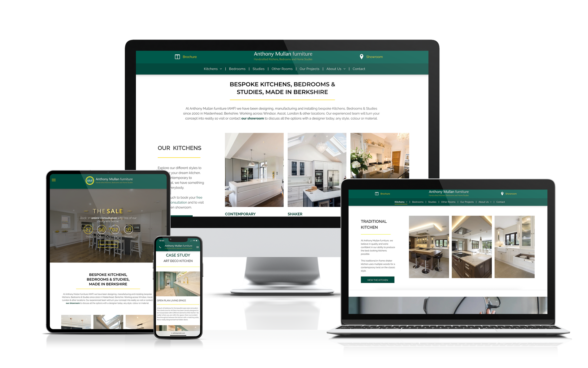Click the VIEW THE KITCHEN button
The height and width of the screenshot is (368, 588).
pos(378,280)
